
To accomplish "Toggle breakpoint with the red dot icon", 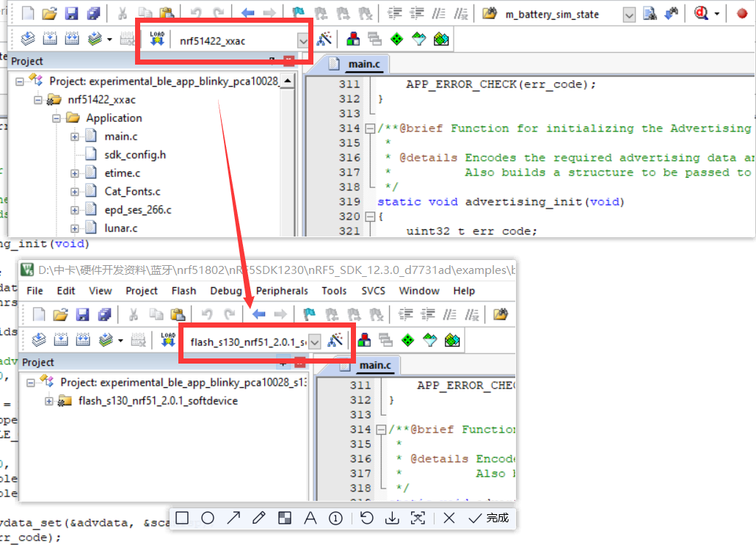I will pos(741,14).
